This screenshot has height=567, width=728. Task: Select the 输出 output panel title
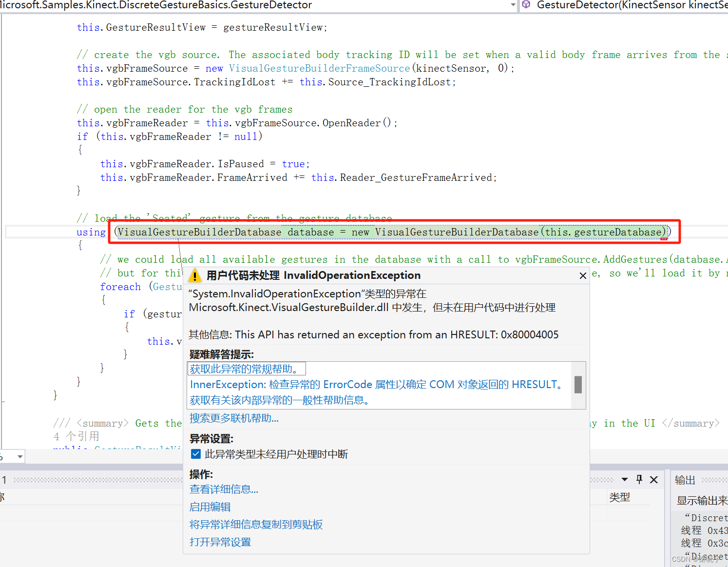(685, 480)
